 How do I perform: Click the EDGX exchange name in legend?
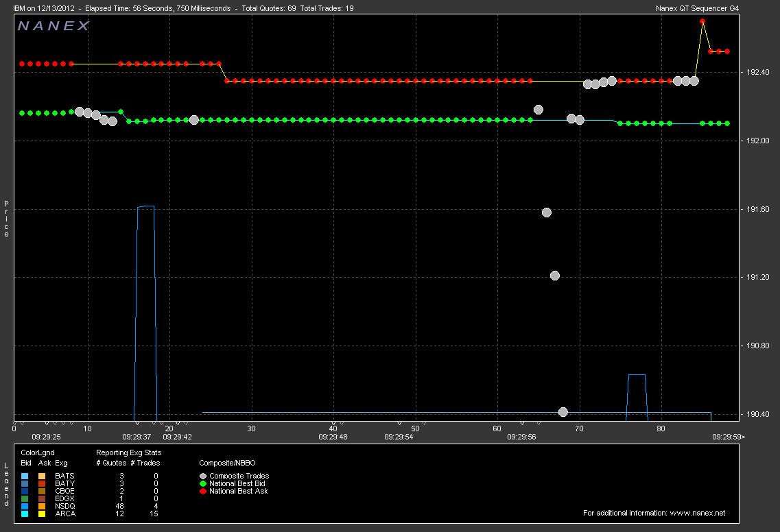[64, 498]
